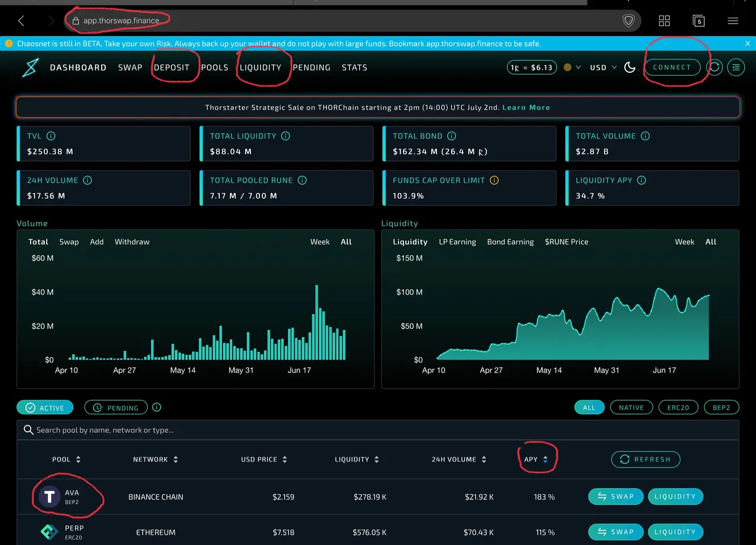Click LIQUIDITY button in PERP row
This screenshot has height=545, width=756.
(x=676, y=532)
